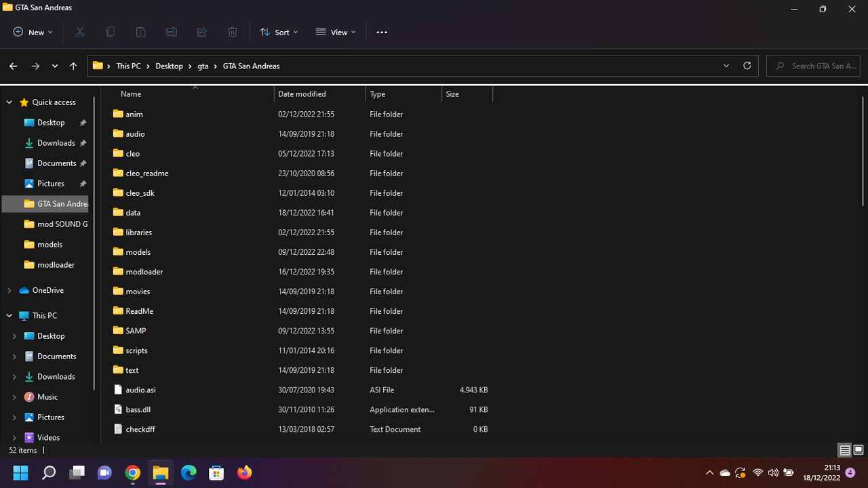868x488 pixels.
Task: Collapse This PC in navigation pane
Action: [9, 316]
